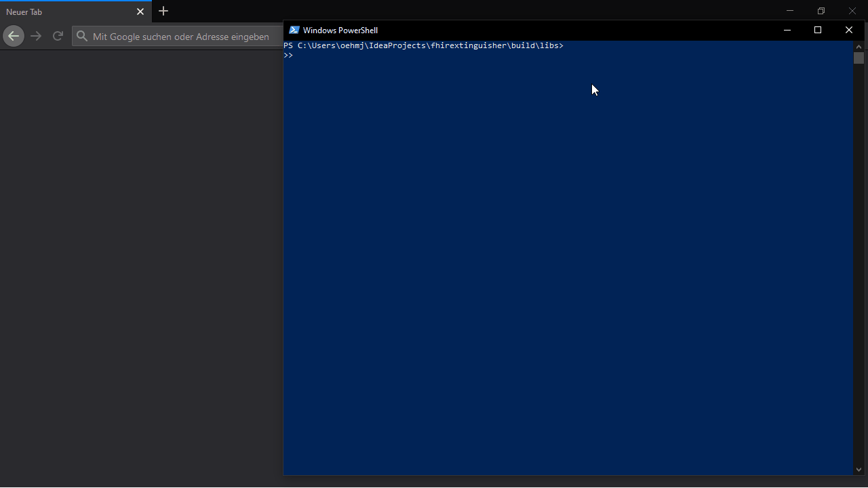868x488 pixels.
Task: Click the PowerShell scrollbar up arrow
Action: pyautogui.click(x=859, y=47)
